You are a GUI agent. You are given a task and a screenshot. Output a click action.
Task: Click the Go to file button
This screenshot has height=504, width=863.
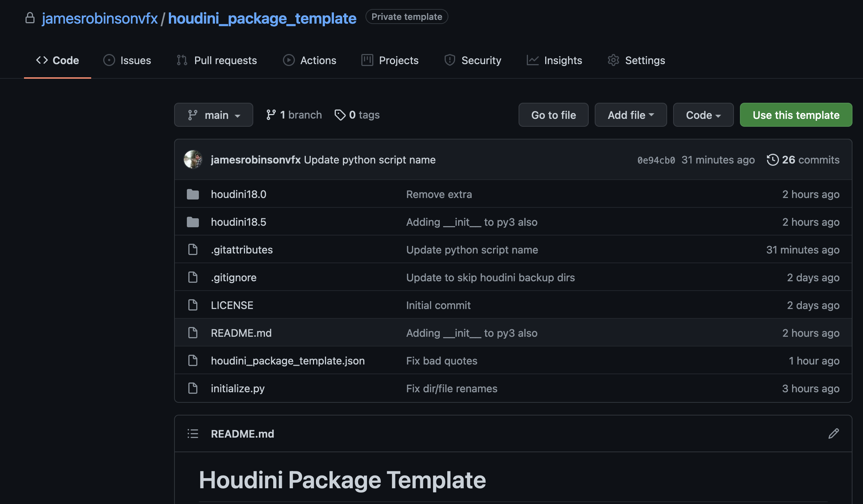(553, 115)
